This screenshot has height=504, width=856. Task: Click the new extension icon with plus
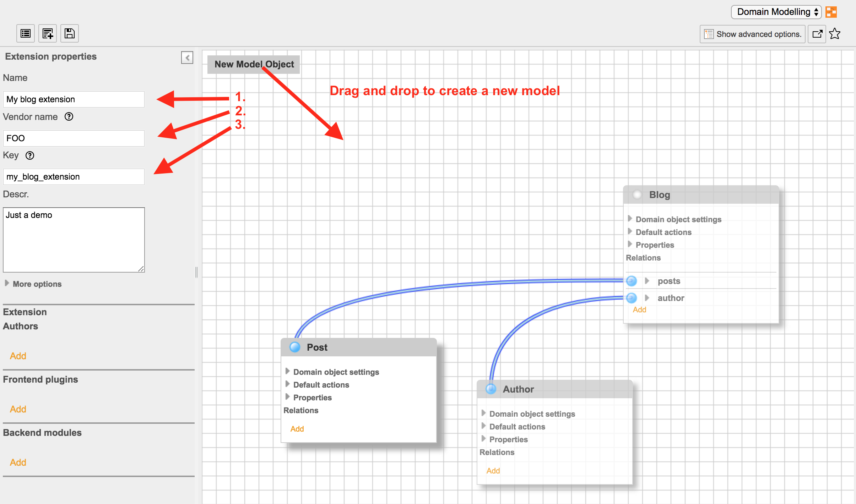tap(48, 34)
